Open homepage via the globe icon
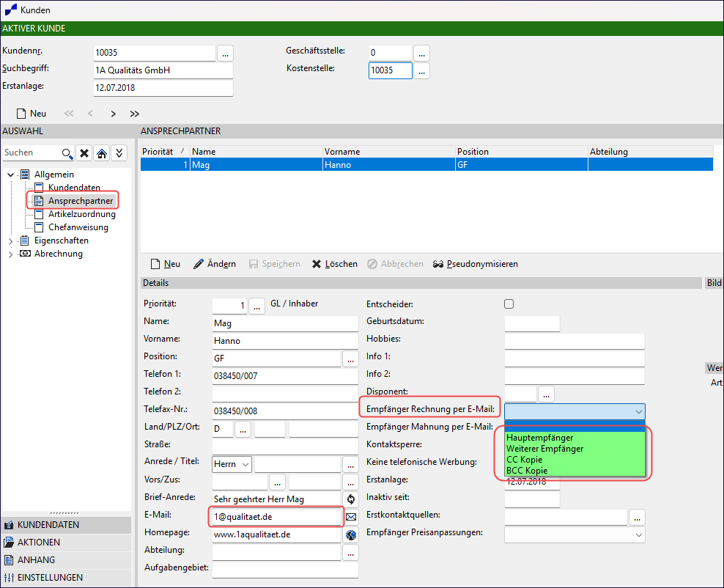The image size is (724, 588). (x=351, y=534)
